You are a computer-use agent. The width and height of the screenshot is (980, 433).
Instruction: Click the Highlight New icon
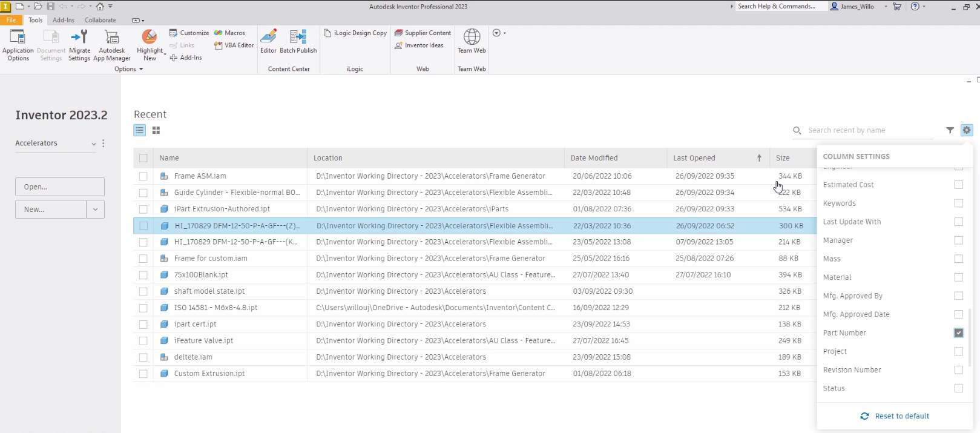point(149,38)
